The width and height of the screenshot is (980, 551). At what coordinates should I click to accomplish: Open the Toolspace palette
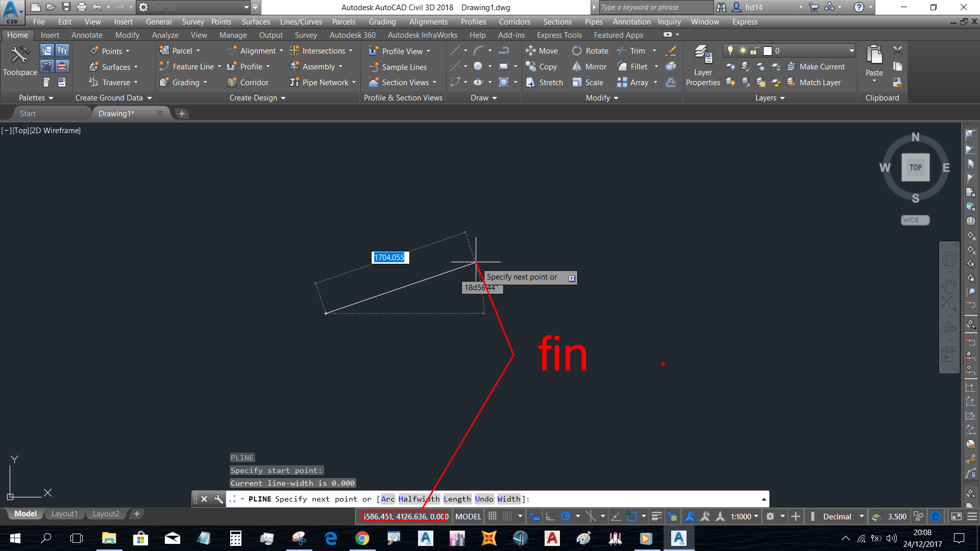(x=20, y=61)
